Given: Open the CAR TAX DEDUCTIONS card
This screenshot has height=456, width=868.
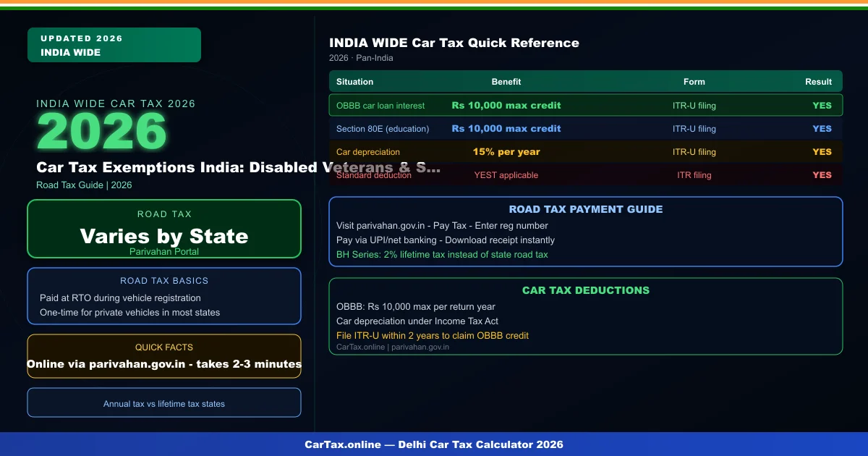Looking at the screenshot, I should 586,290.
